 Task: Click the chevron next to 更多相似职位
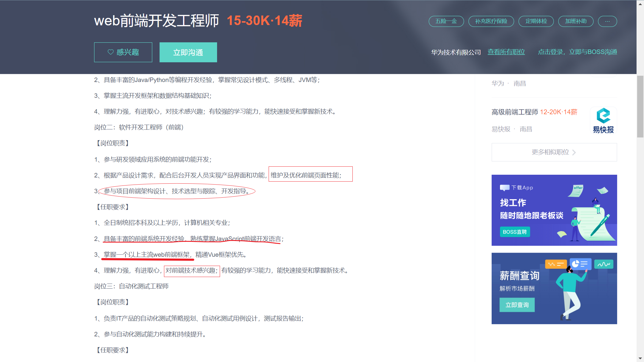coord(574,152)
